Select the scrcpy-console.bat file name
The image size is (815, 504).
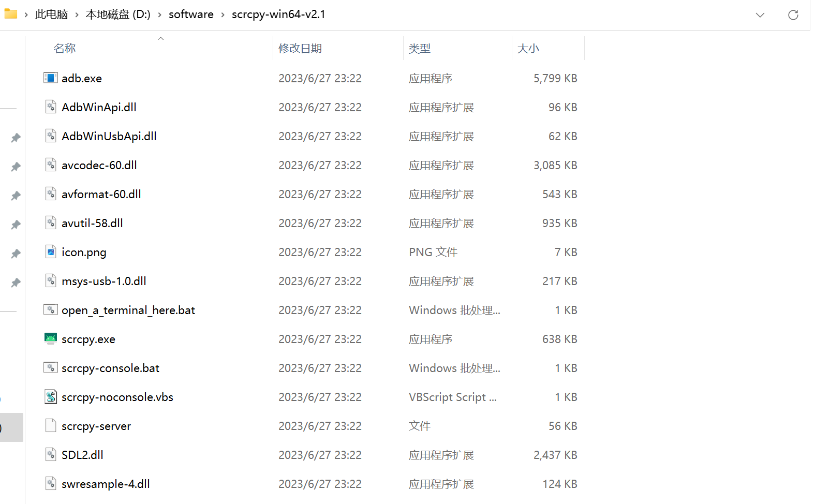point(110,368)
